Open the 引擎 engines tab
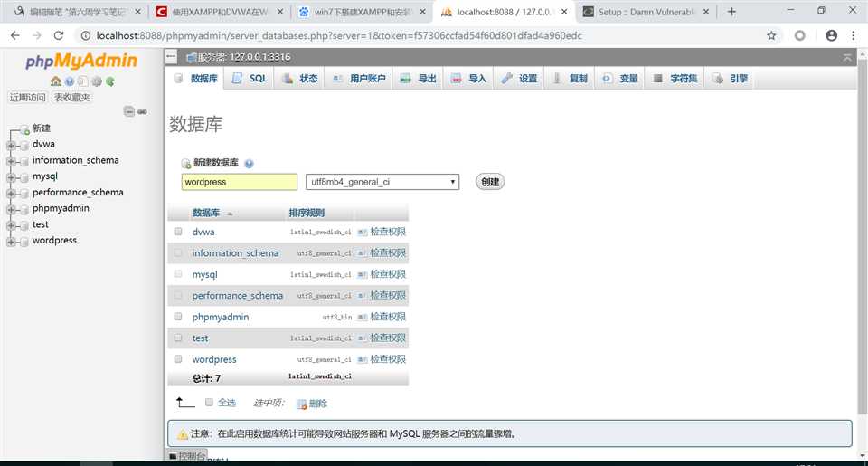Image resolution: width=868 pixels, height=466 pixels. tap(731, 79)
